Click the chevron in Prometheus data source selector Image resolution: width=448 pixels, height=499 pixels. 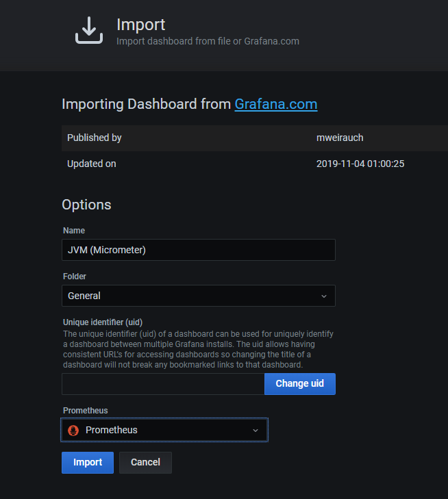pyautogui.click(x=256, y=431)
